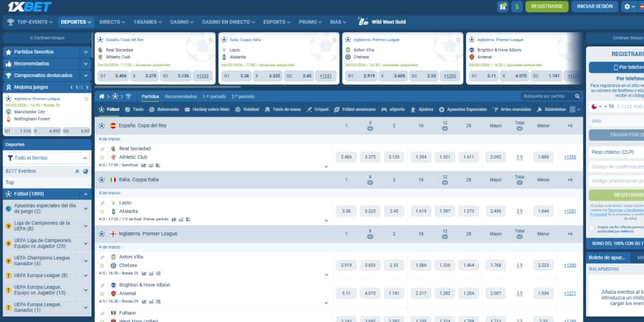Favorite the Aston Villa vs Chelsea row star

coord(102,266)
